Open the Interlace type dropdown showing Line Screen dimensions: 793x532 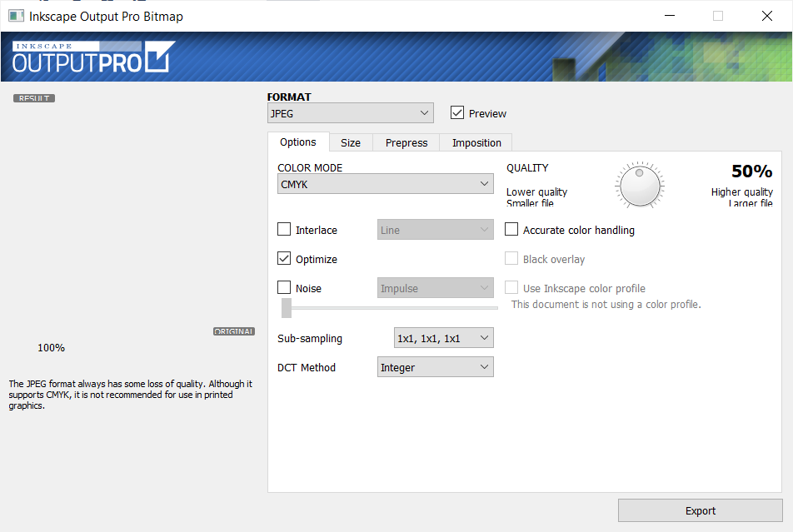click(x=436, y=230)
